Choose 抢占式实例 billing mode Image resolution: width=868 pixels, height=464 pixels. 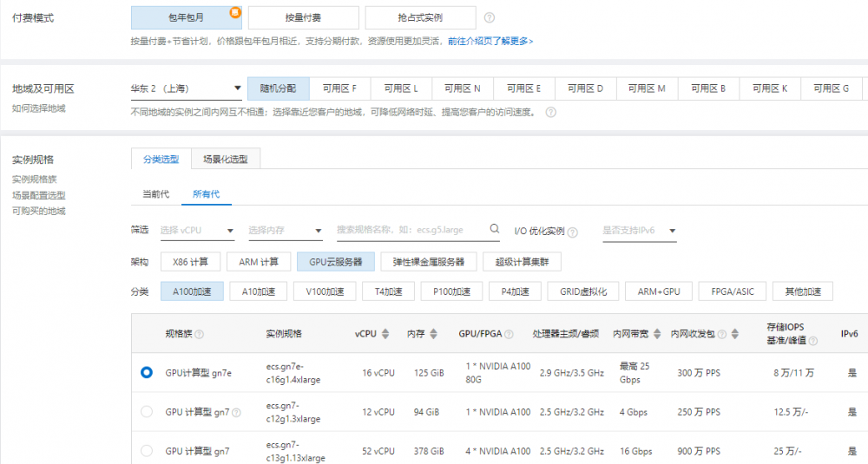[420, 17]
